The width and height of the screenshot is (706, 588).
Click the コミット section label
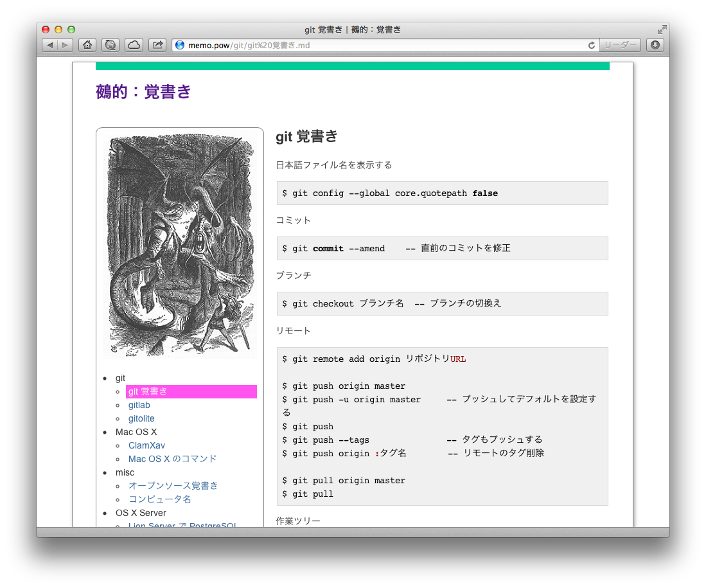point(293,220)
